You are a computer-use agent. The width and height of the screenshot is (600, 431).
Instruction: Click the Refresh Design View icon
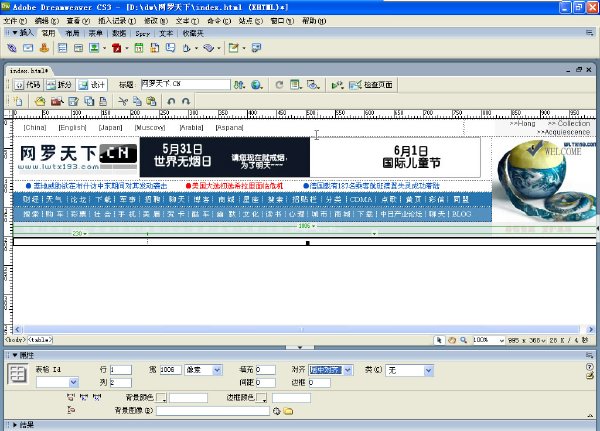[279, 85]
